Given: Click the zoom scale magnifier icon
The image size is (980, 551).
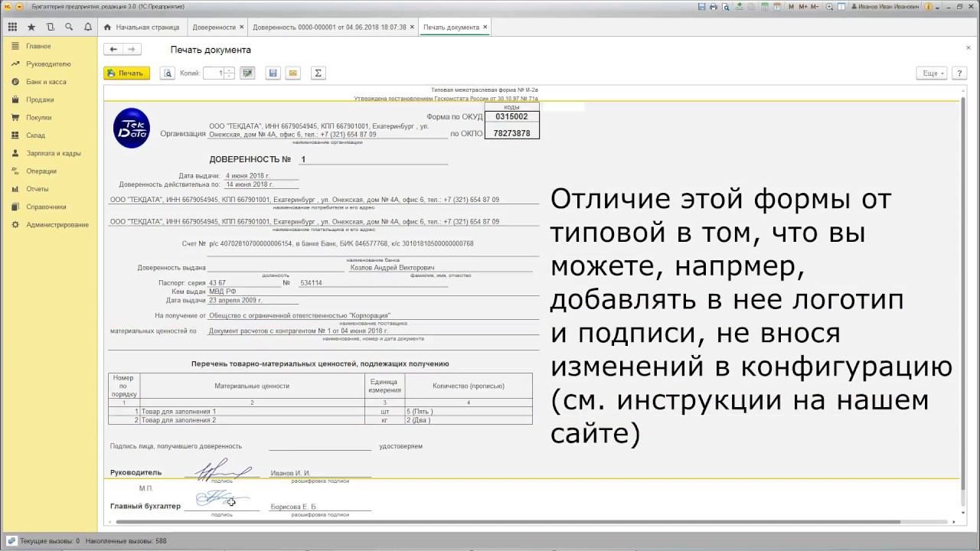Looking at the screenshot, I should (830, 6).
